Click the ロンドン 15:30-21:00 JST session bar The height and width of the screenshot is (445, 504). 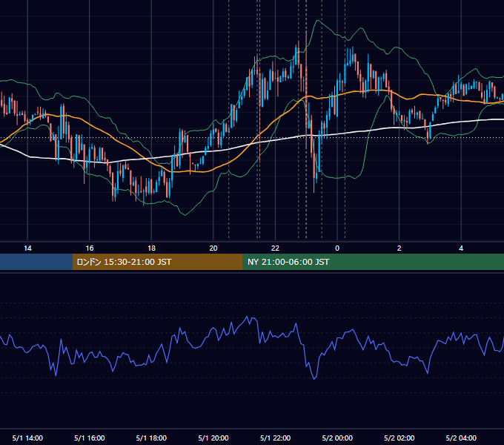point(157,262)
